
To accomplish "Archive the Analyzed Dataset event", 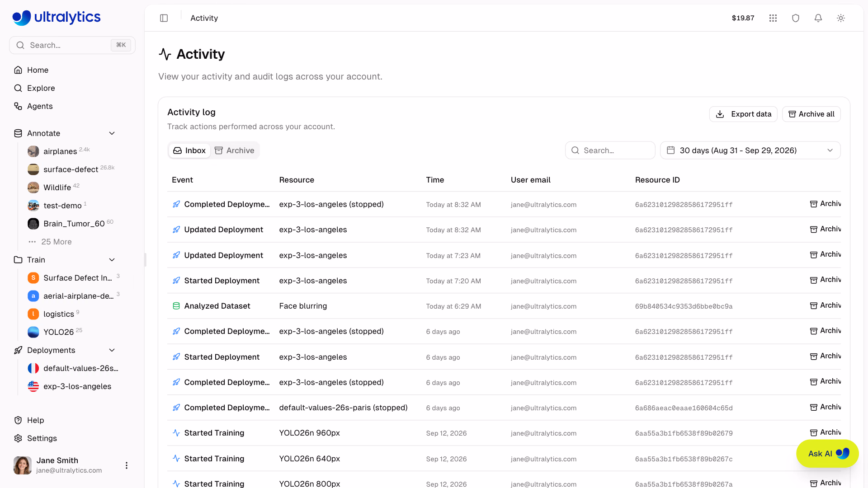I will 825,306.
